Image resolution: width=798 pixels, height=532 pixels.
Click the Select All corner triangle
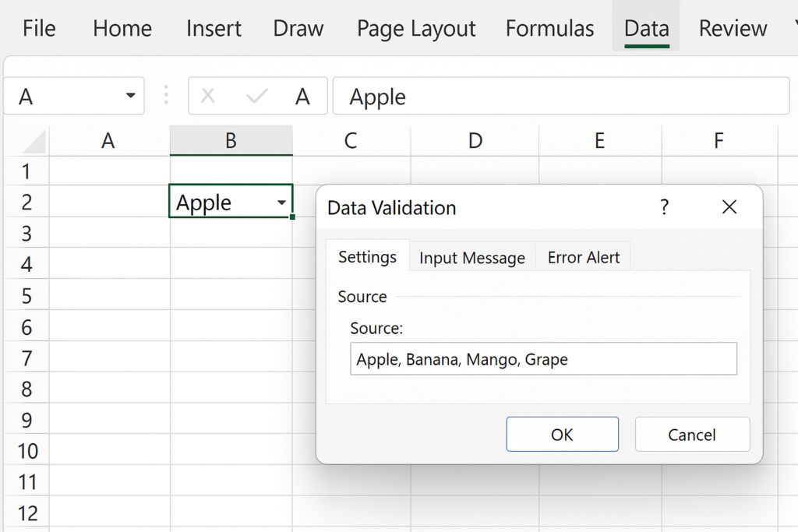[34, 141]
